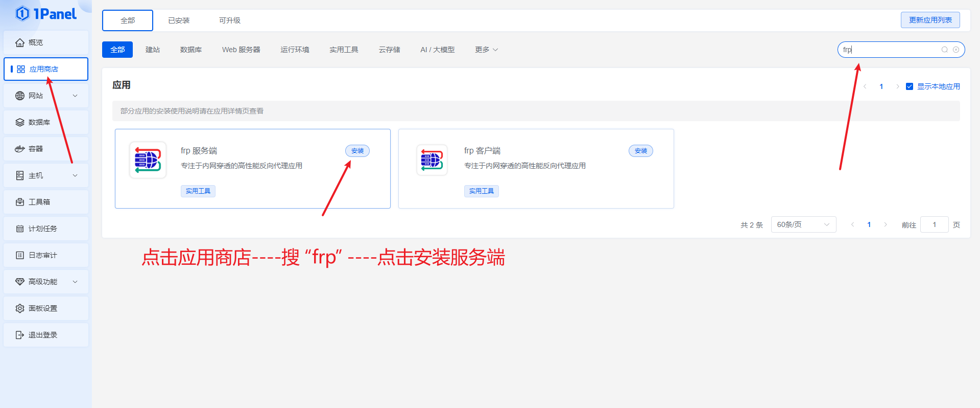980x408 pixels.
Task: Click page number 1 in bottom pager
Action: pyautogui.click(x=869, y=224)
